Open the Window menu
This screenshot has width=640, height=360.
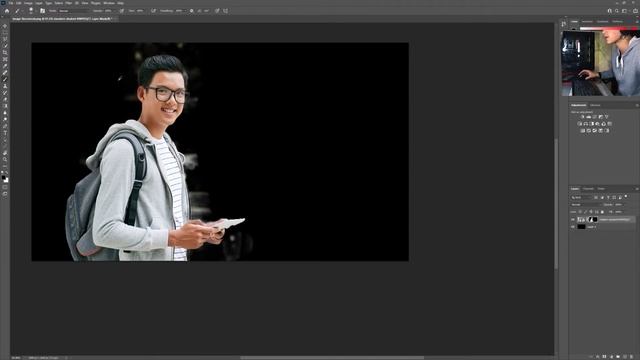pyautogui.click(x=109, y=3)
